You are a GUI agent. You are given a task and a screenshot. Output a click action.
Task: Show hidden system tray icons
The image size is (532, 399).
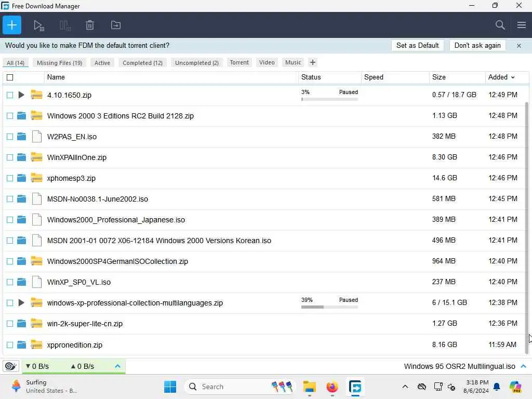tap(405, 387)
